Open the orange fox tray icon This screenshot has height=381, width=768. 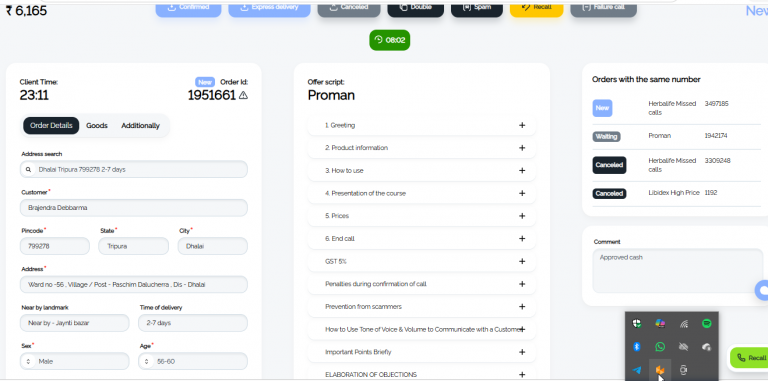point(660,370)
